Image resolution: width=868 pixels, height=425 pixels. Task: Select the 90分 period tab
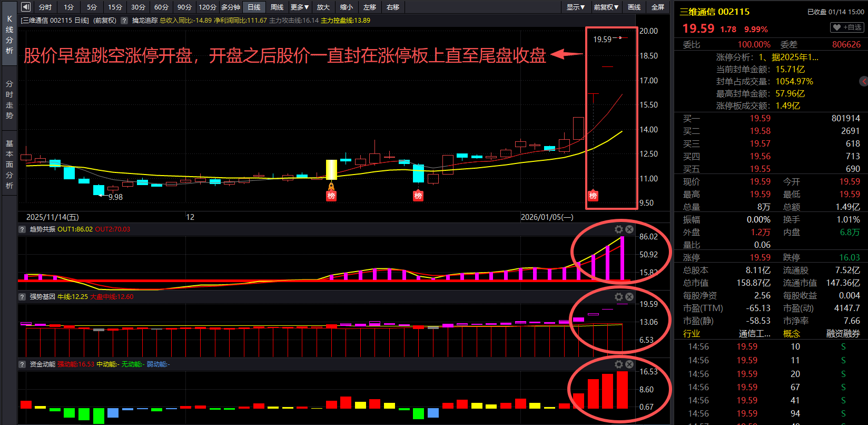[185, 7]
